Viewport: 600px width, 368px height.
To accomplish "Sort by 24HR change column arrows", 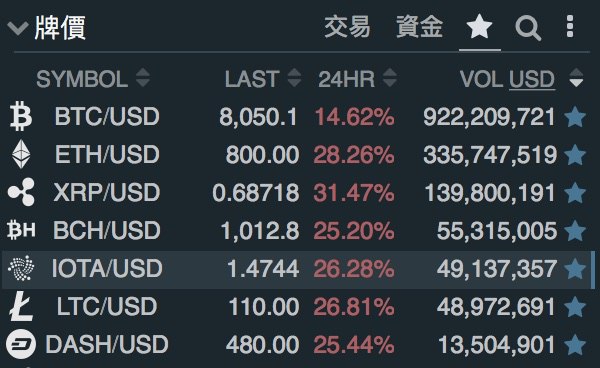I will 390,78.
